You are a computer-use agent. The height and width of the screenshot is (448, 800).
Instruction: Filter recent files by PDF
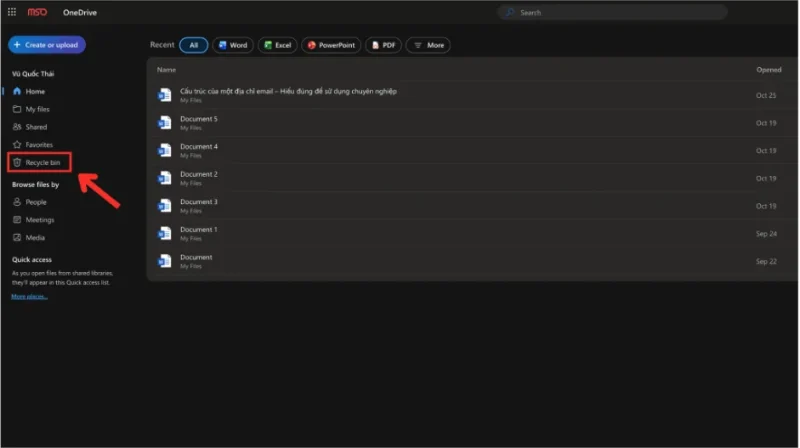[383, 45]
